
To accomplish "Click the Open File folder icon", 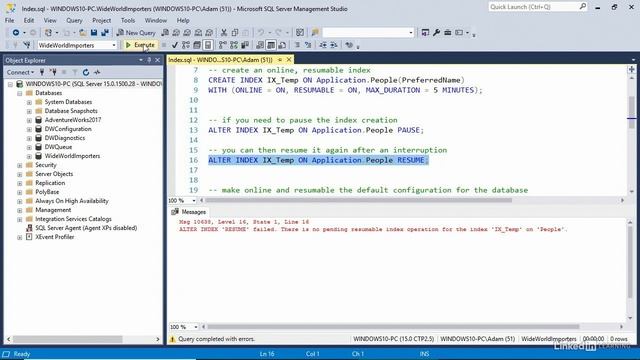I will pos(83,33).
